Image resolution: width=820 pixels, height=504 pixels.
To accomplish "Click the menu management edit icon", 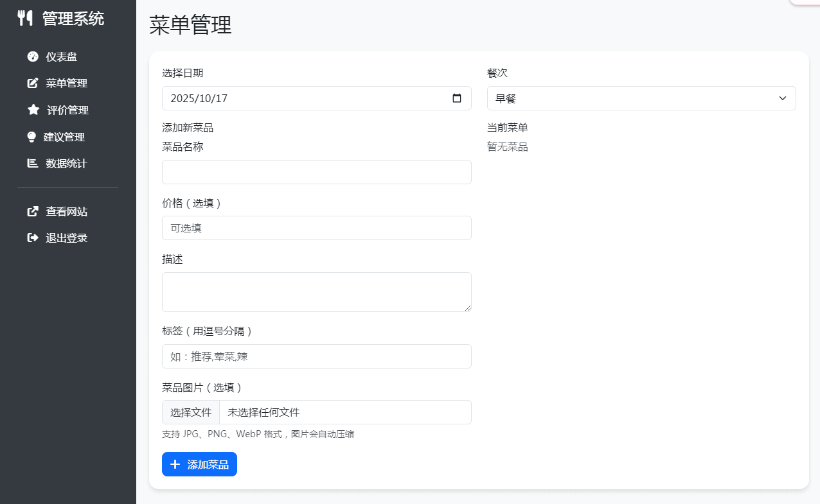I will pos(33,83).
